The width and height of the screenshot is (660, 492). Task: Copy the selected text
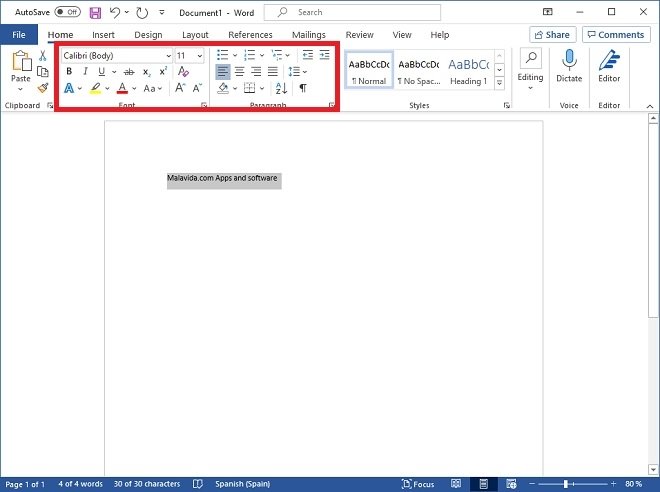43,72
